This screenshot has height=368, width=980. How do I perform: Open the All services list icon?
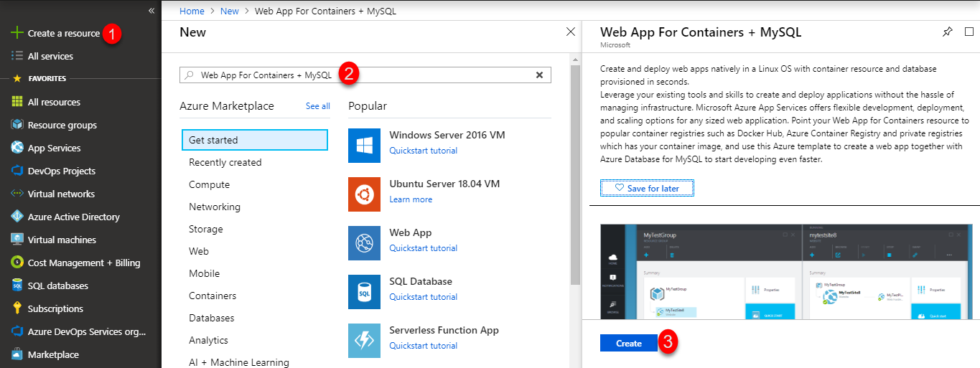click(x=17, y=56)
